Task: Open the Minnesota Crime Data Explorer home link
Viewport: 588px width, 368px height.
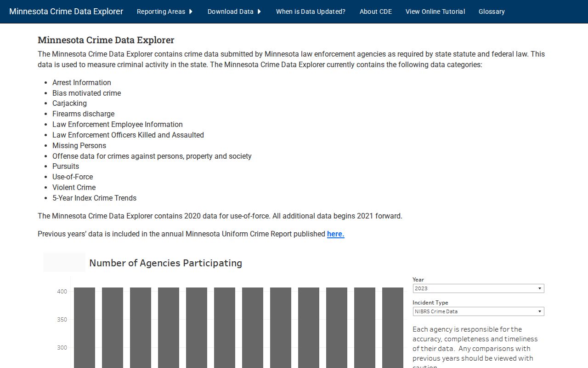Action: 66,11
